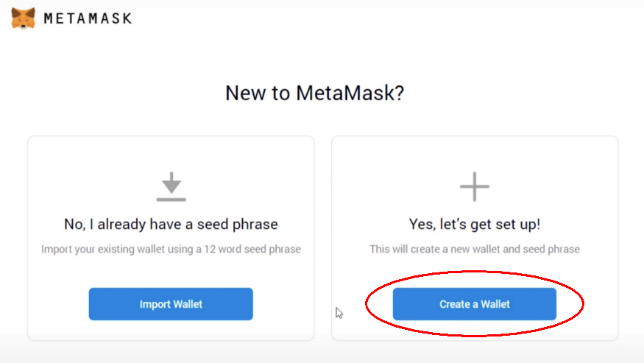Click the mouse pointer between the two cards
This screenshot has height=363, width=644.
pos(339,313)
